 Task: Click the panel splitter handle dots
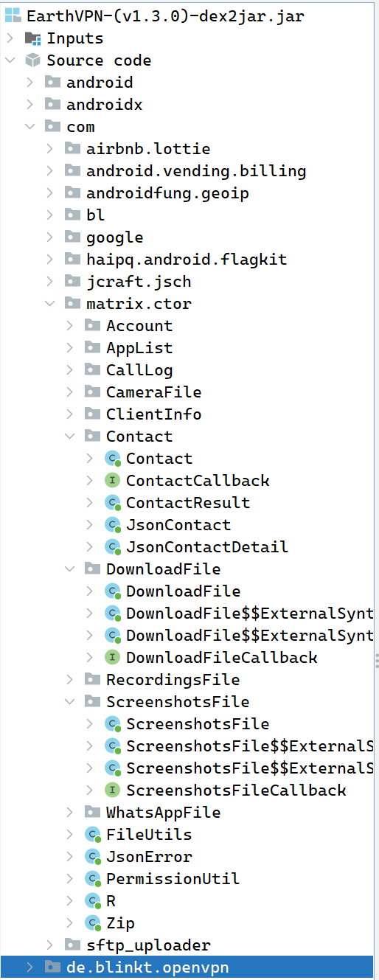[x=376, y=659]
